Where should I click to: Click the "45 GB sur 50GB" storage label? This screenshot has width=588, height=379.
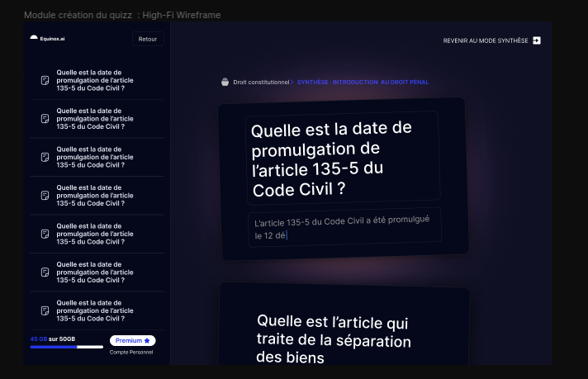pyautogui.click(x=53, y=339)
